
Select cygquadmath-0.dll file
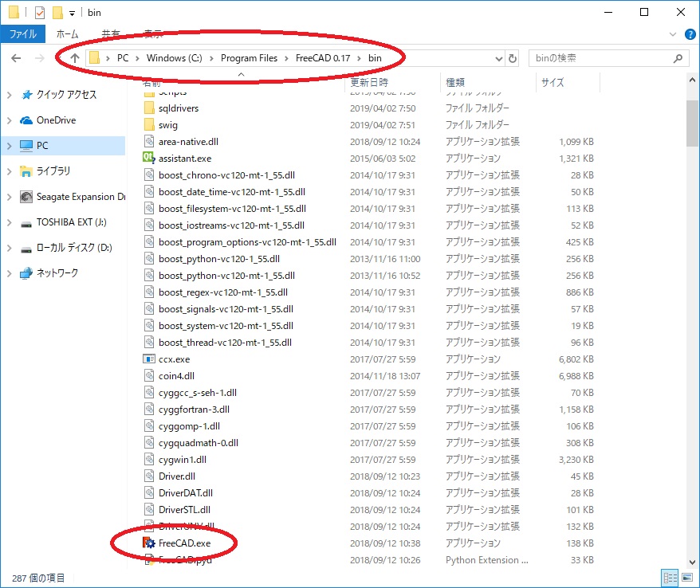click(199, 442)
